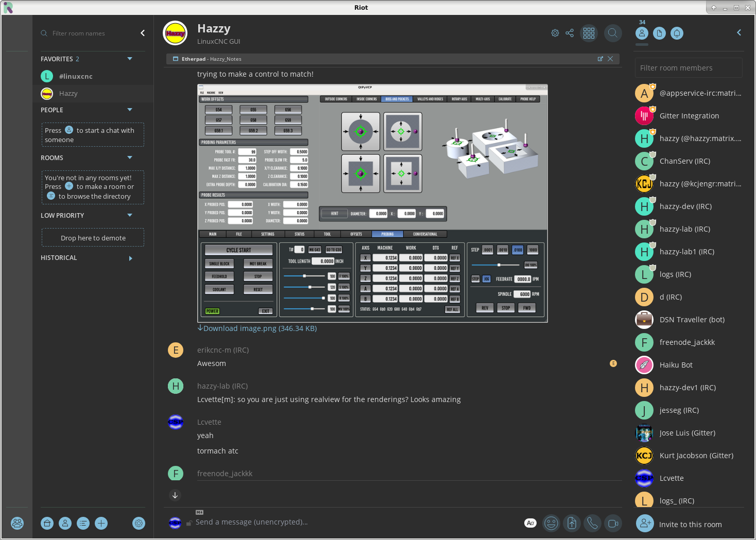Click hazzy-lab (IRC) avatar in chat
This screenshot has width=756, height=540.
pyautogui.click(x=176, y=386)
